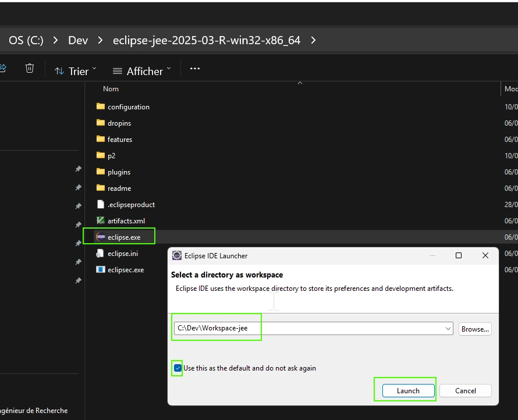Select the OS (C:) breadcrumb segment
Screen dimensions: 518x420
(x=26, y=40)
